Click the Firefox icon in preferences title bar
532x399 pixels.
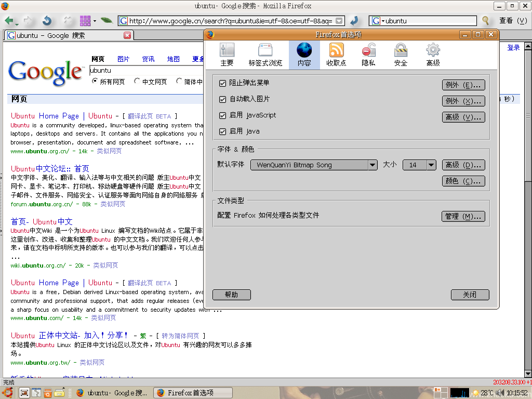click(210, 34)
